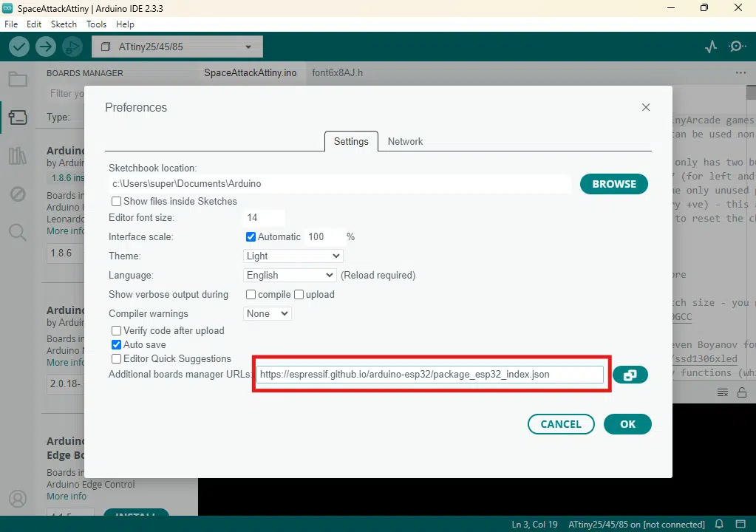756x532 pixels.
Task: Switch to the font6x8AJ.h editor tab
Action: click(x=338, y=72)
